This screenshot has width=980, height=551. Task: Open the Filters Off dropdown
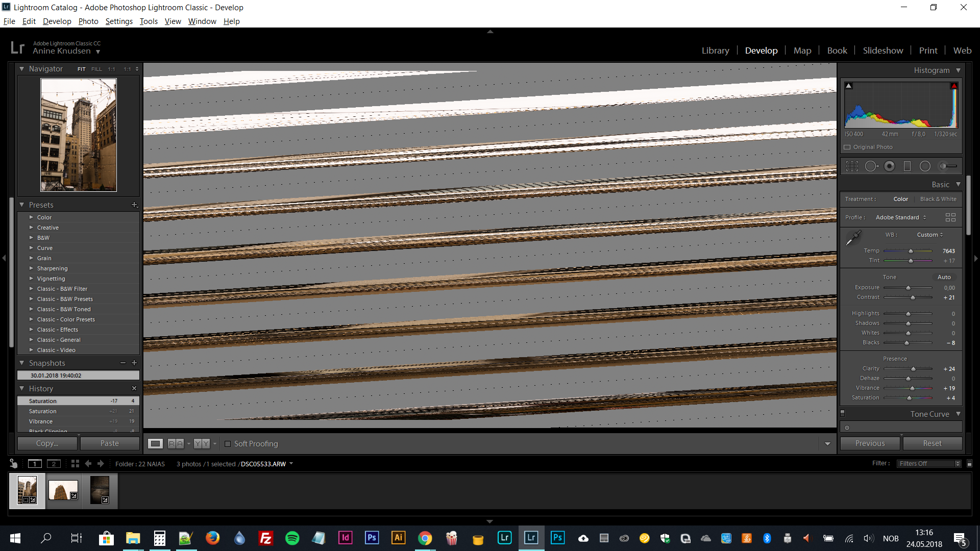point(929,464)
